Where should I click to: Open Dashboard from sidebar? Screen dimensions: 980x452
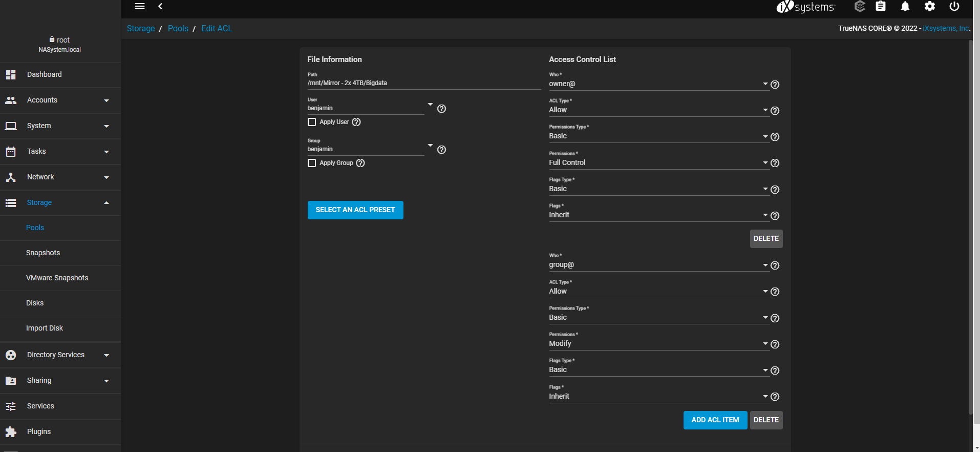coord(60,75)
